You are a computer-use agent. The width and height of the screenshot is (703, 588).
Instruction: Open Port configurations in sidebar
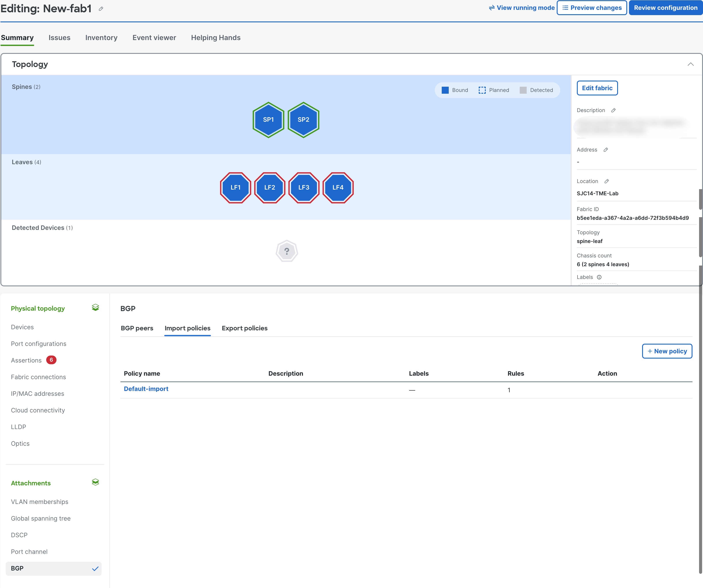[39, 344]
